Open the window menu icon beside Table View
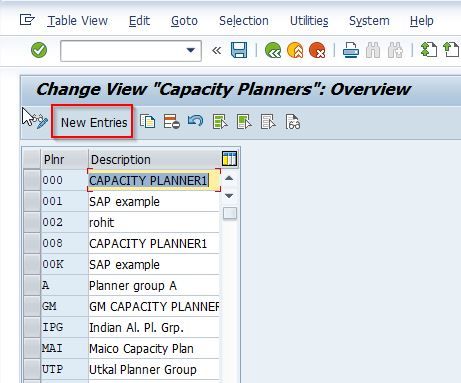The height and width of the screenshot is (383, 461). (27, 20)
